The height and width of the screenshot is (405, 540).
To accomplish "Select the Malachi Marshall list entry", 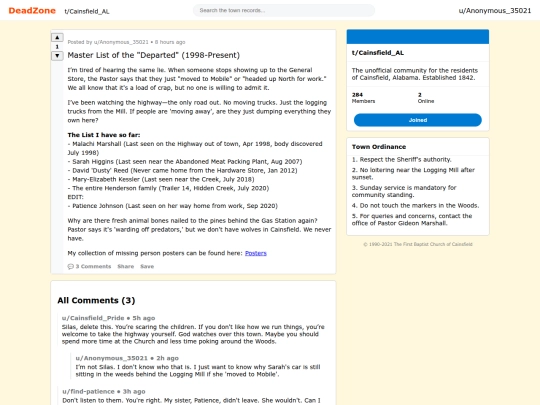I will 195,148.
